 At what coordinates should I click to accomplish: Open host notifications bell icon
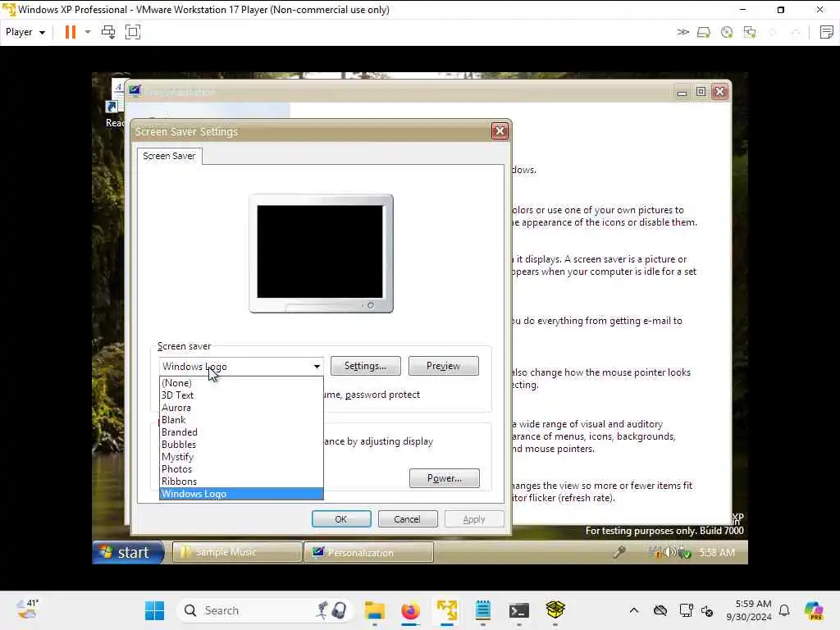[x=784, y=610]
